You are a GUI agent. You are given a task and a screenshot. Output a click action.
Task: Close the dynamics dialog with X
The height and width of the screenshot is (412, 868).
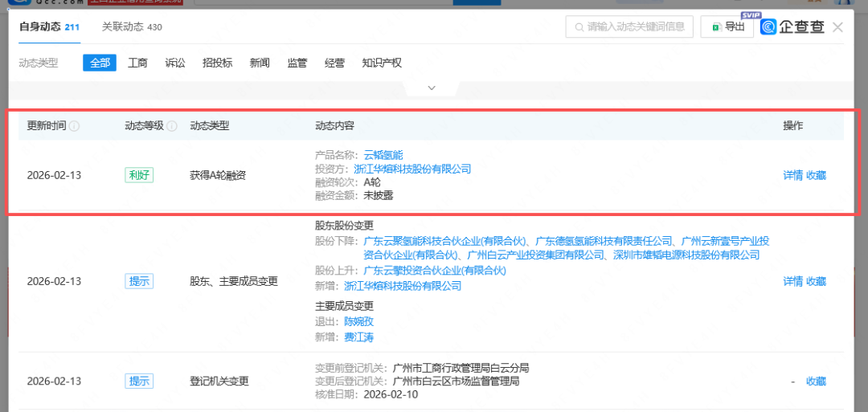click(837, 27)
